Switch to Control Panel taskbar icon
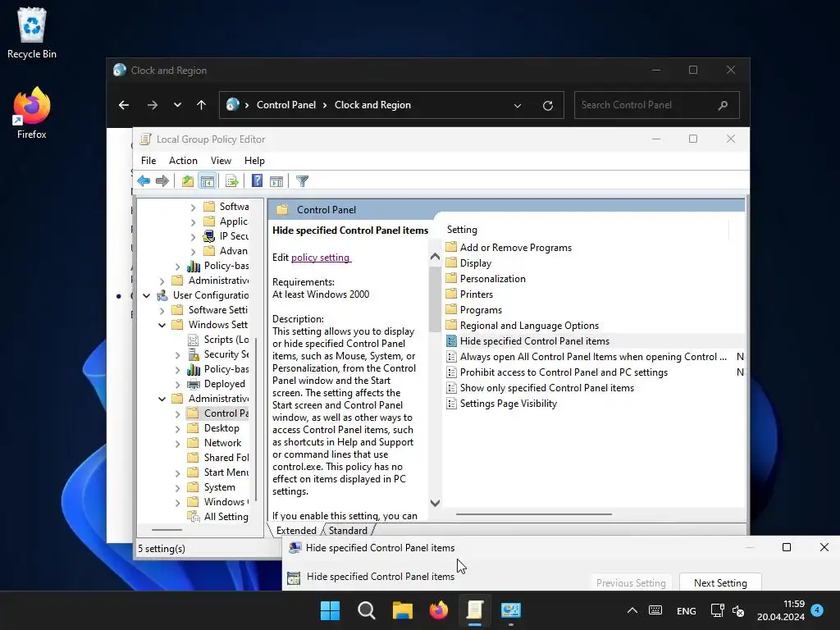 pyautogui.click(x=511, y=610)
